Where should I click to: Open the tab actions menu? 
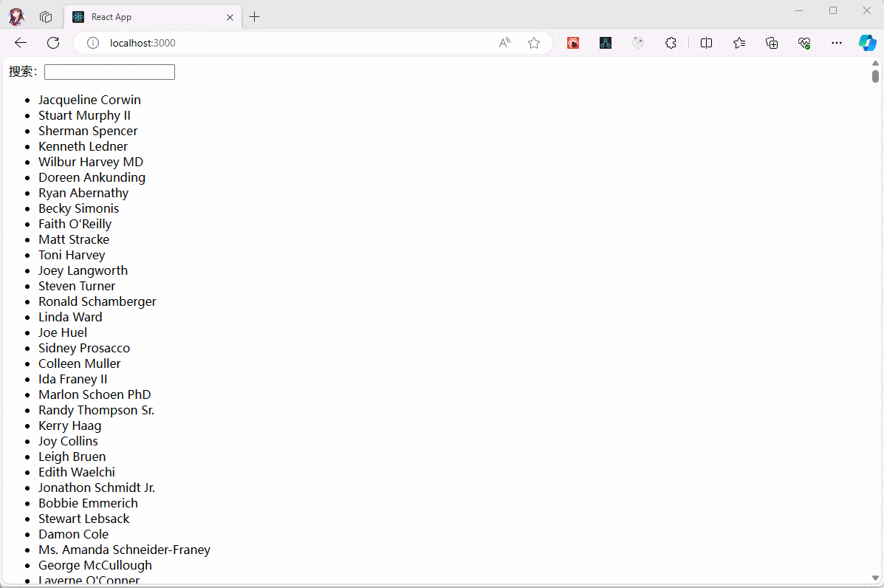pos(46,17)
